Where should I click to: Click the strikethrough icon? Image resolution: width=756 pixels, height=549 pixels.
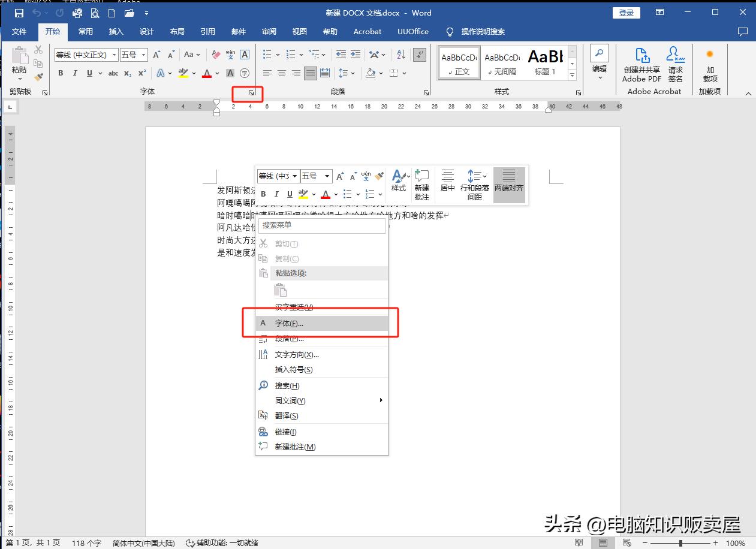click(113, 73)
